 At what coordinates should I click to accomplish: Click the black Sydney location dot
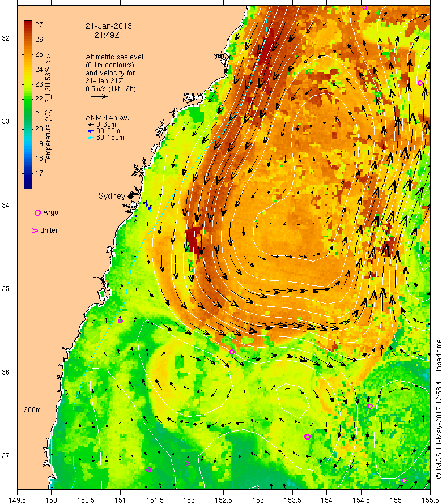tap(130, 196)
